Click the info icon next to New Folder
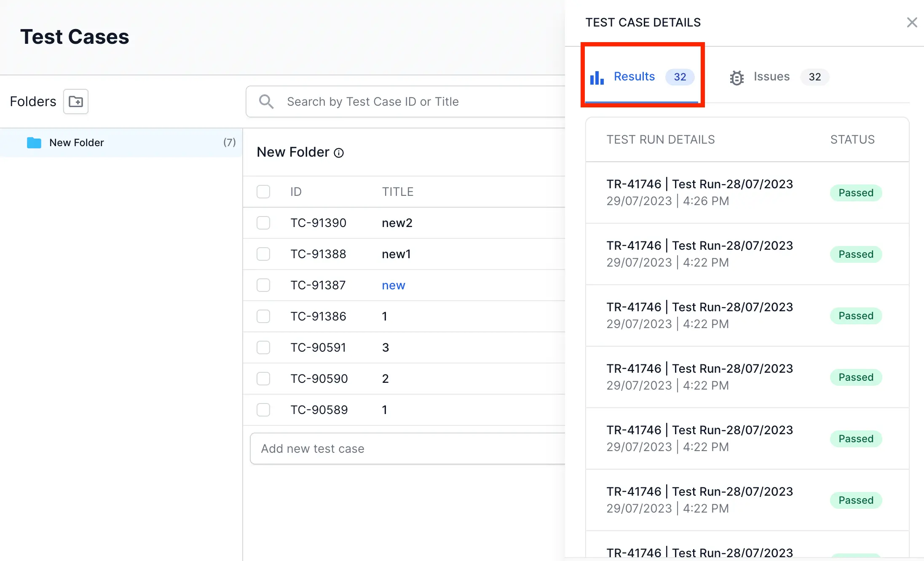Screen dimensions: 924x561 point(339,153)
